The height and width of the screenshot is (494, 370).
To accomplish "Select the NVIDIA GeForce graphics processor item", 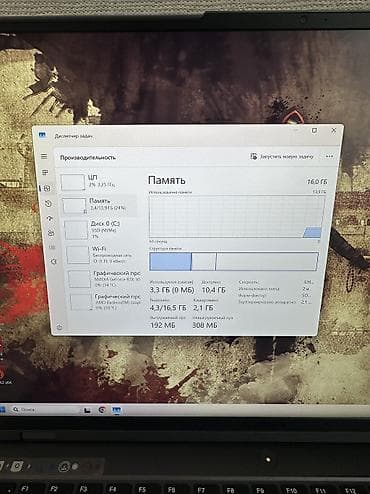I will 105,279.
